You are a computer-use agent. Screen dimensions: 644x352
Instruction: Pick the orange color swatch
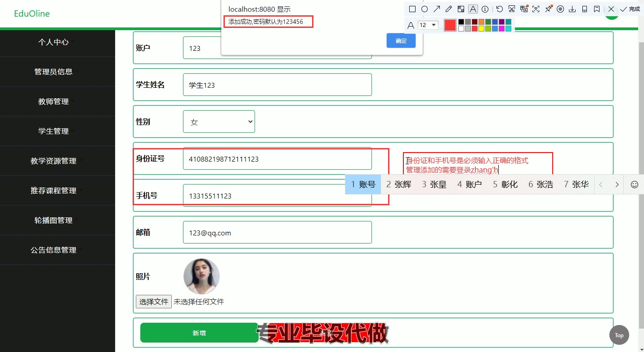(481, 22)
